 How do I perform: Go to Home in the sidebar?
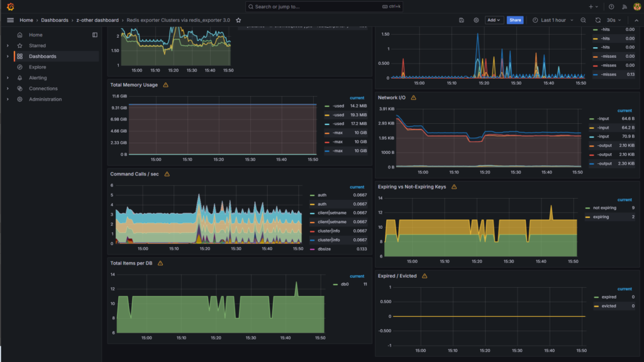click(x=35, y=35)
